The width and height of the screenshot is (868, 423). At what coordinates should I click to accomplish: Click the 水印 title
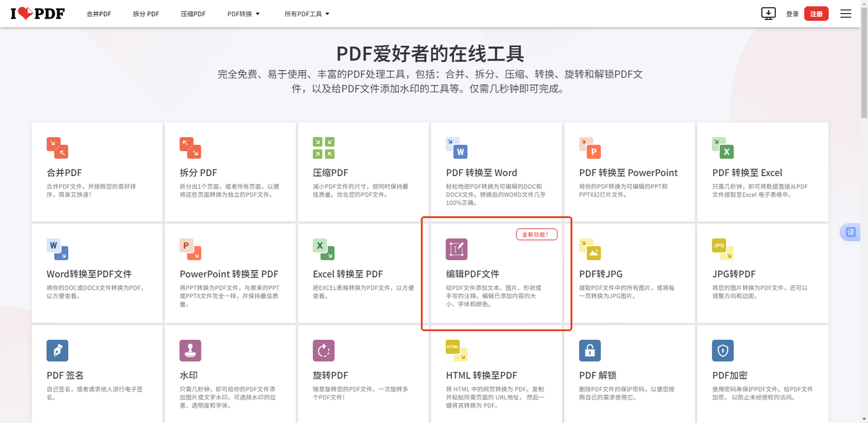pyautogui.click(x=189, y=375)
